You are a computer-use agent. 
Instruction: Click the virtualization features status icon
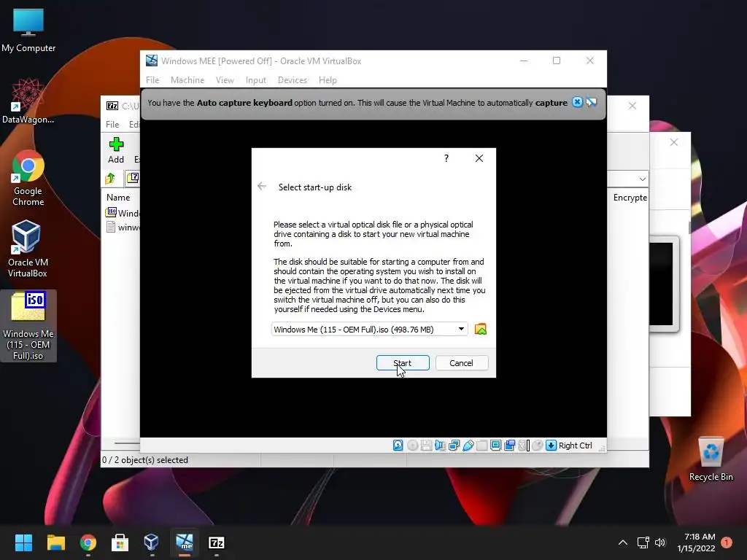pos(524,446)
